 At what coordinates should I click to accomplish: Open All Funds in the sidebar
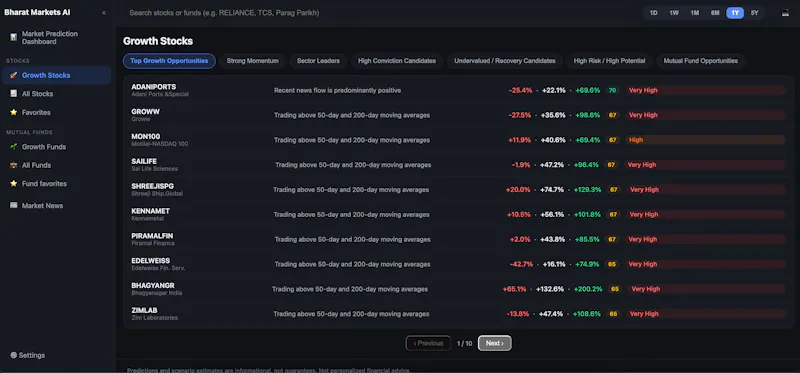(56, 165)
